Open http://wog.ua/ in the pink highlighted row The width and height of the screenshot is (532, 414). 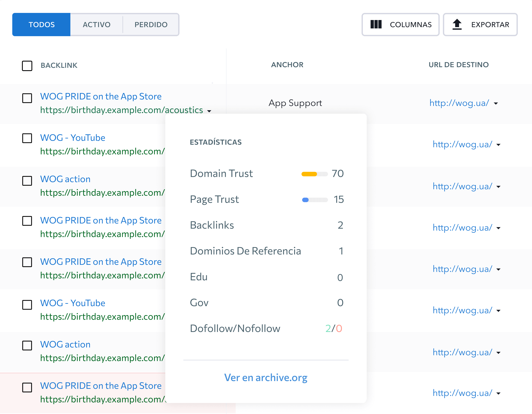coord(462,393)
